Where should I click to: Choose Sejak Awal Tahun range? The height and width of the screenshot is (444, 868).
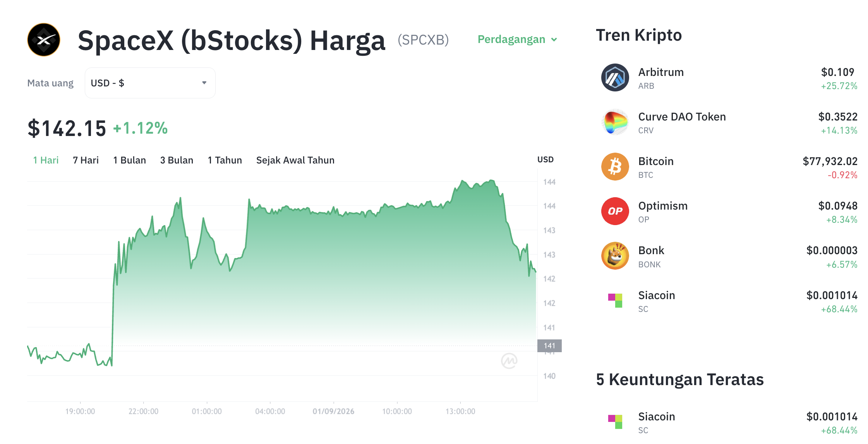coord(295,160)
